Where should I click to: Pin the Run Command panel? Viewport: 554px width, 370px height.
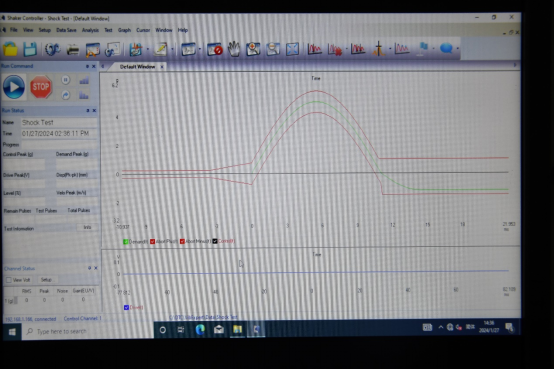click(87, 66)
